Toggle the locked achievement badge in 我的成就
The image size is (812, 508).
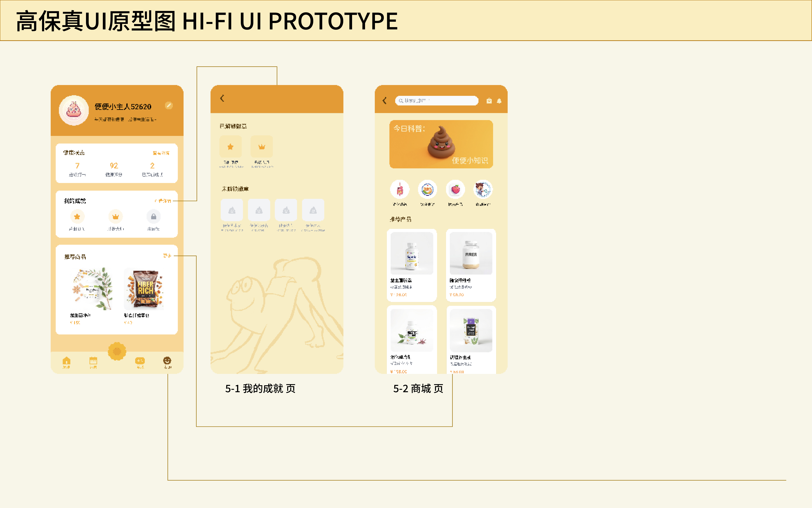point(153,217)
